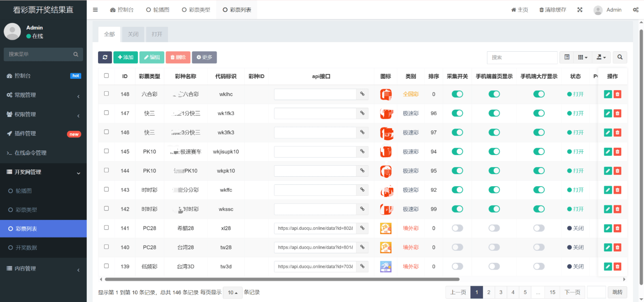This screenshot has width=644, height=302.
Task: Click the 添加 add button
Action: click(x=126, y=57)
